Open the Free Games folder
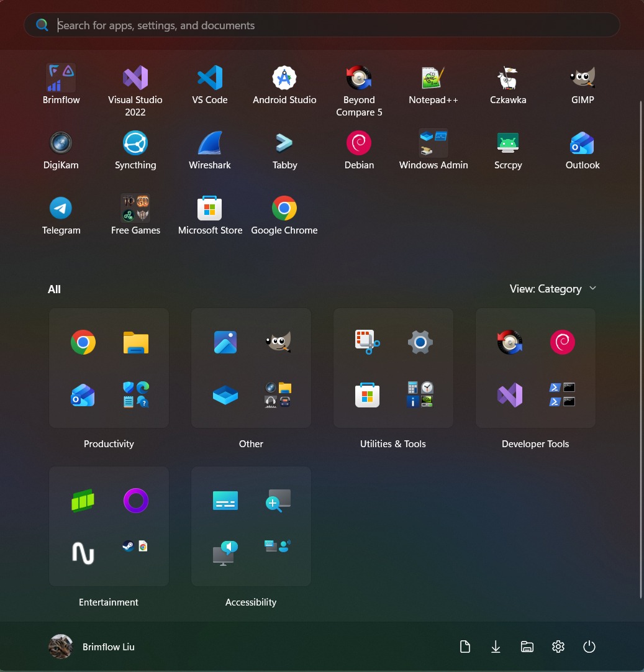This screenshot has height=672, width=644. 135,215
